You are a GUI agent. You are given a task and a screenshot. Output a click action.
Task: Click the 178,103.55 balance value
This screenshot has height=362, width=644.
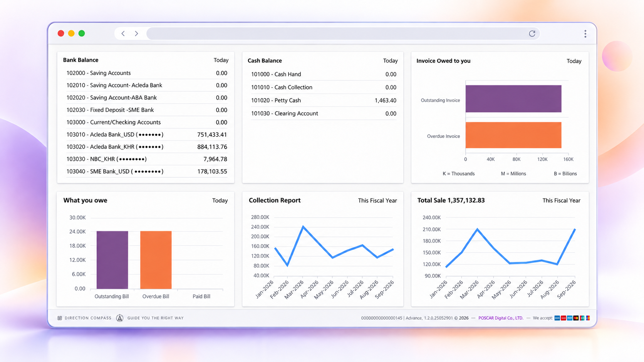(x=212, y=172)
